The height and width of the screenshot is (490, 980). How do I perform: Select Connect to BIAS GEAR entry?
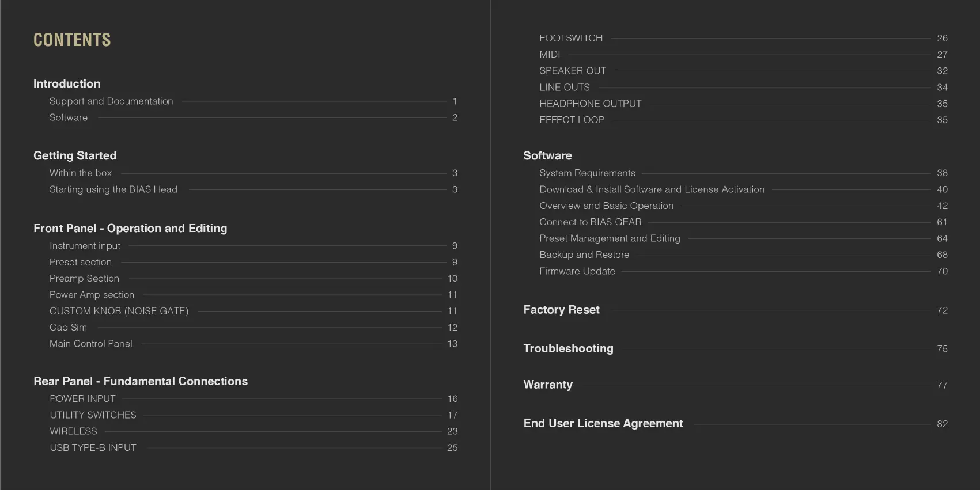[590, 222]
